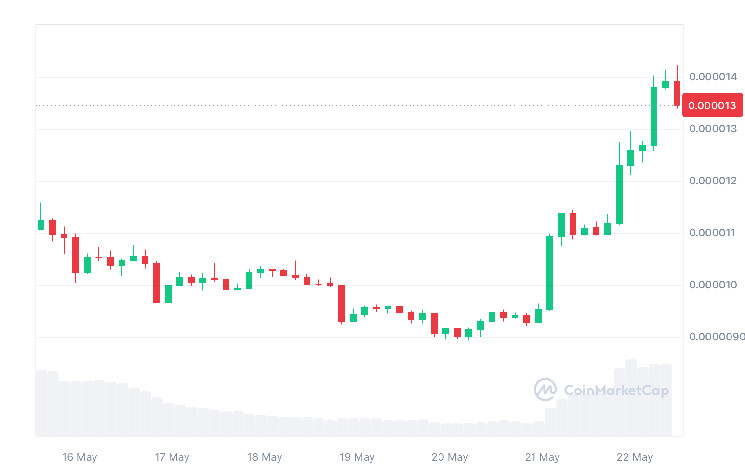
Task: Click the gray 0.000013 price axis label
Action: click(712, 129)
